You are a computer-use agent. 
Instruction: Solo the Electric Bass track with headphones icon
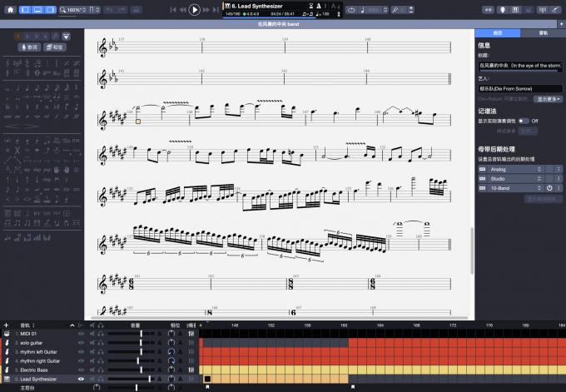[100, 370]
